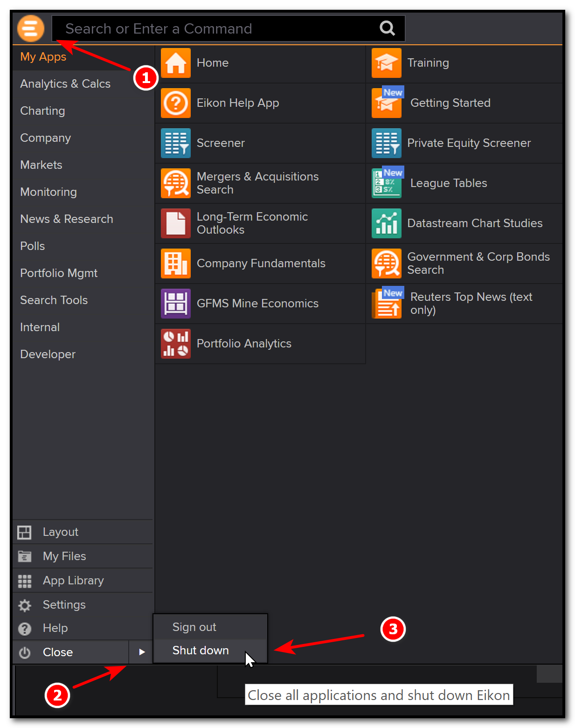Click the Home app label
Image resolution: width=575 pixels, height=728 pixels.
click(213, 63)
